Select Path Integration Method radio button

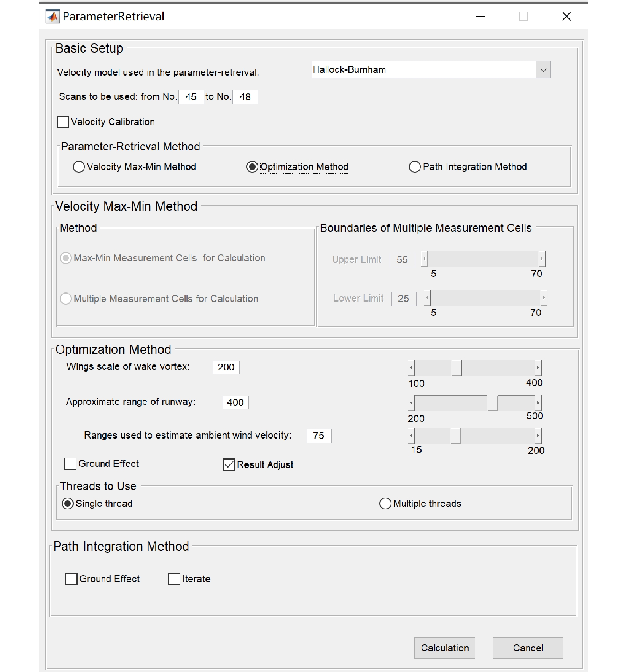(414, 167)
